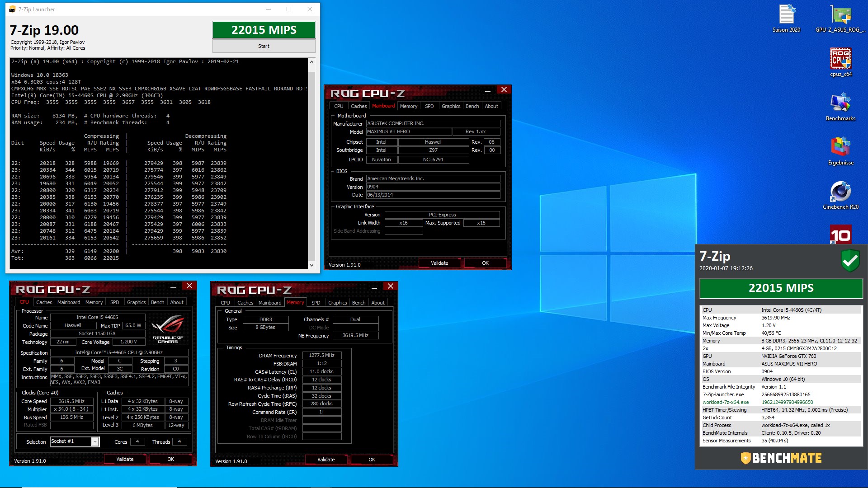Click the Level 3 6 MBytes cache value
The width and height of the screenshot is (868, 488).
(x=142, y=425)
